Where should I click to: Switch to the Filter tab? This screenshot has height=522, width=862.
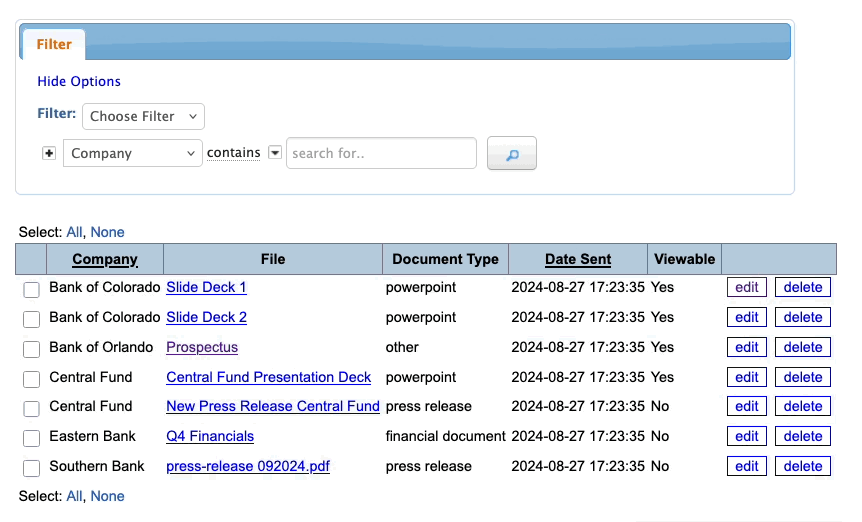tap(54, 44)
